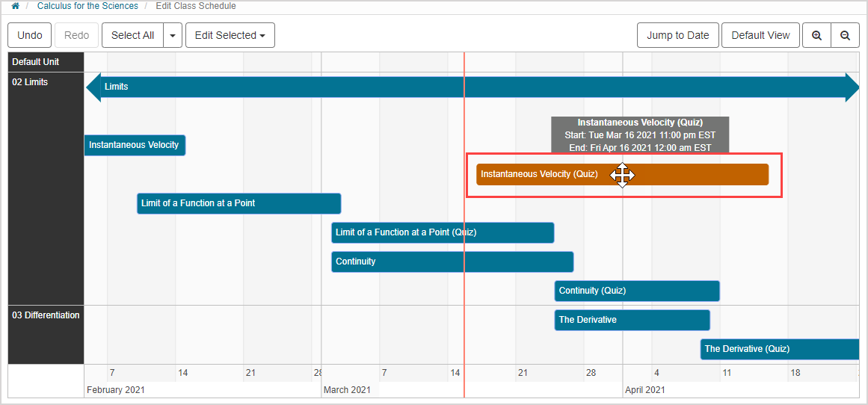Zoom in on the schedule timeline
This screenshot has height=405, width=868.
(x=816, y=35)
